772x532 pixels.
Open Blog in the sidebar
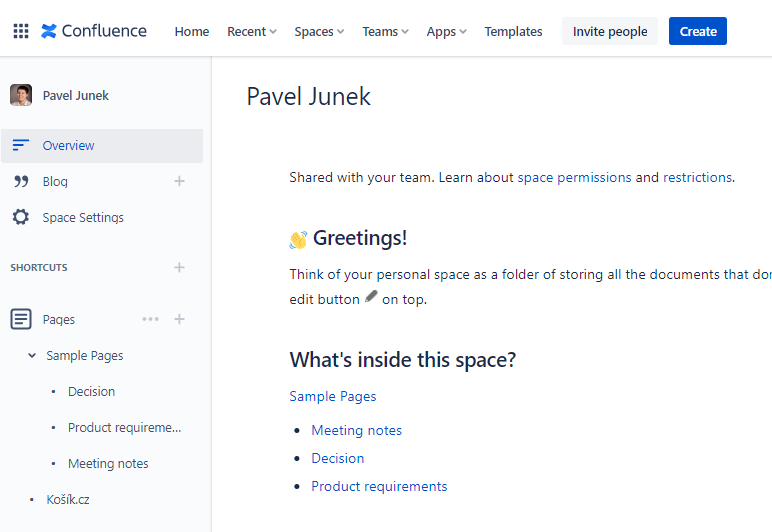pyautogui.click(x=55, y=182)
